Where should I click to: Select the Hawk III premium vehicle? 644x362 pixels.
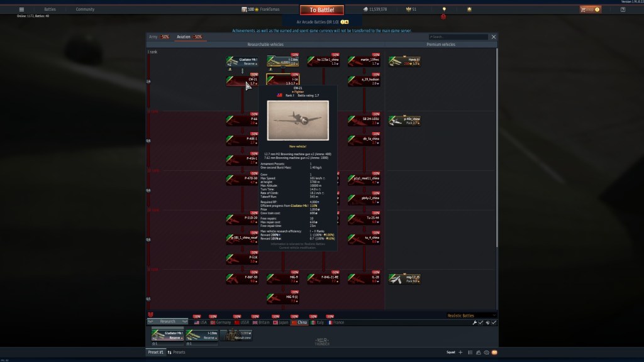click(405, 62)
